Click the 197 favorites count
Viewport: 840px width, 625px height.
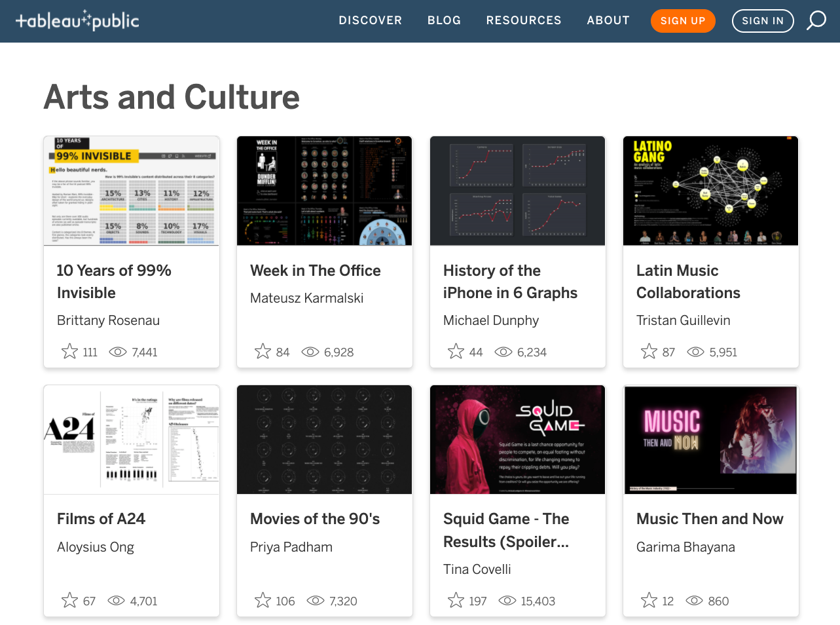pyautogui.click(x=478, y=601)
